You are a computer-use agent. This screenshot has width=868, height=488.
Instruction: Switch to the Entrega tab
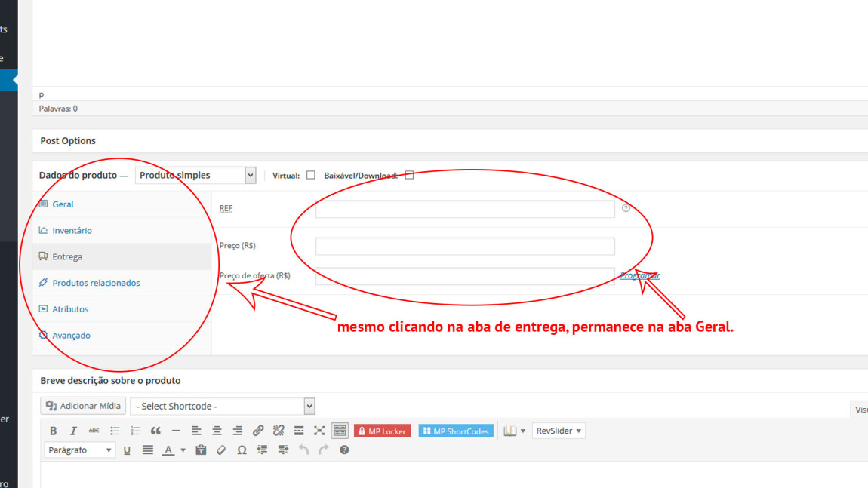pos(122,256)
